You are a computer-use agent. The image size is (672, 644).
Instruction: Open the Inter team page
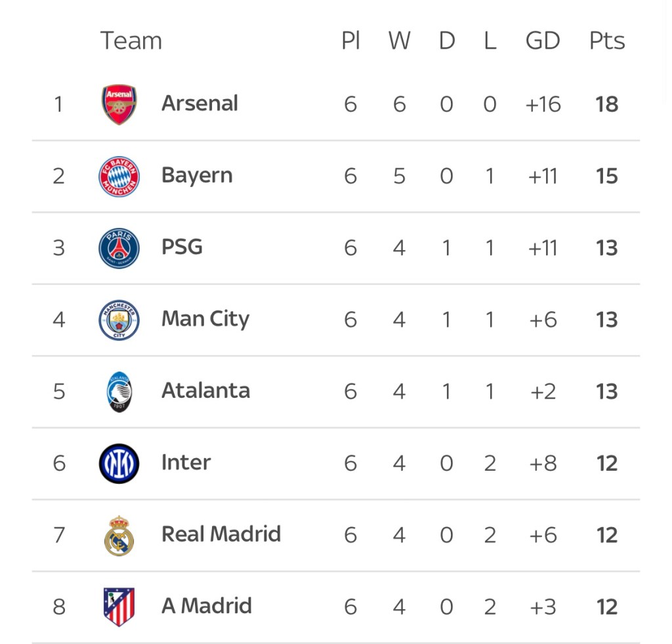186,463
